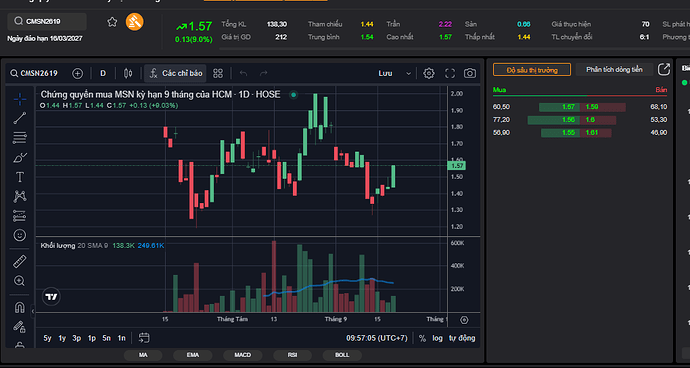The height and width of the screenshot is (368, 690).
Task: Select the 5y time range
Action: (48, 338)
